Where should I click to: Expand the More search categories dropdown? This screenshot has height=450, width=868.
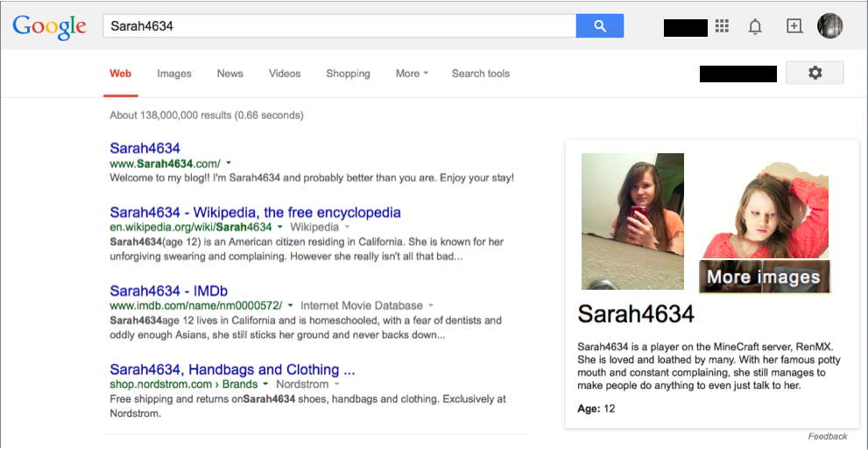pyautogui.click(x=411, y=74)
